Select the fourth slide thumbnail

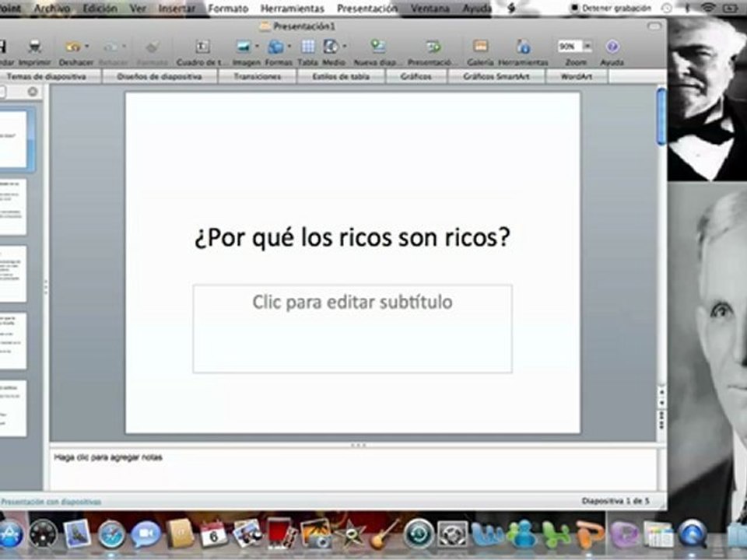[x=13, y=341]
